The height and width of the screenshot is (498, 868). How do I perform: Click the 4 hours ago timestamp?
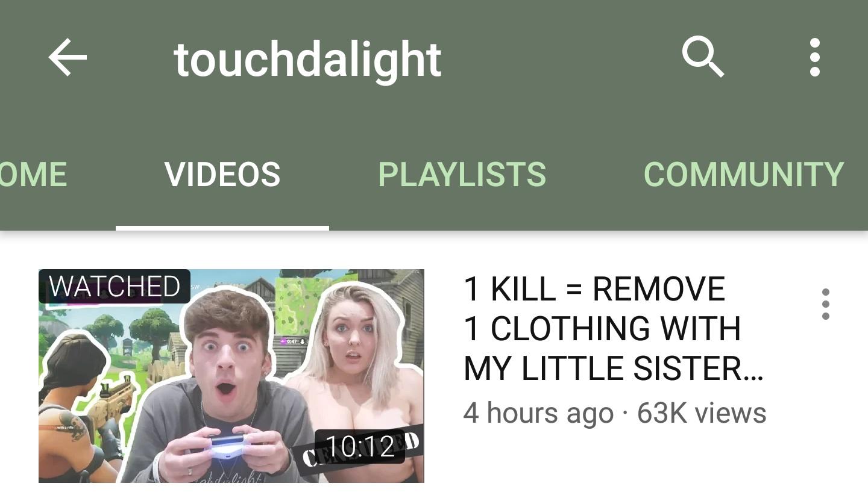pyautogui.click(x=538, y=413)
